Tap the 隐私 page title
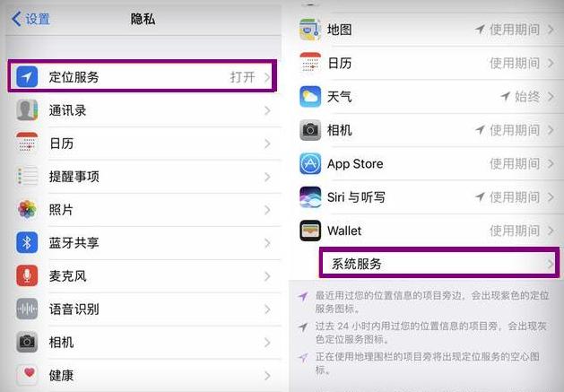 143,19
